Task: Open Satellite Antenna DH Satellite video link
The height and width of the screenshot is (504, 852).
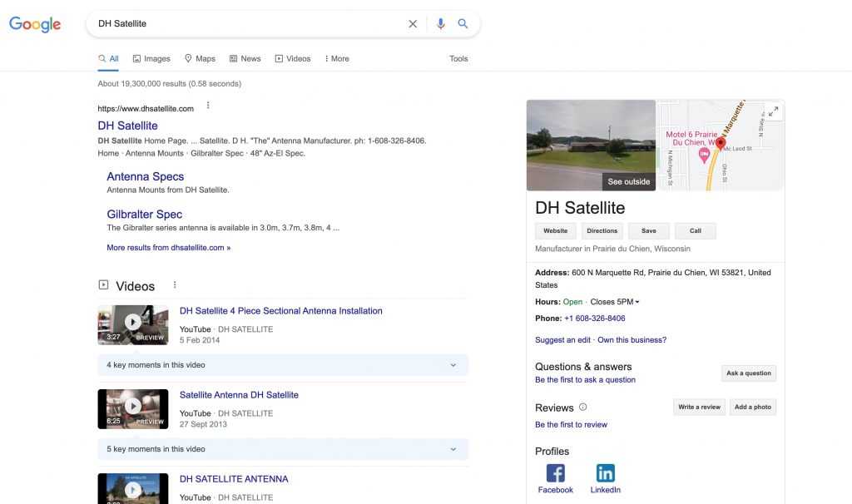Action: pyautogui.click(x=239, y=395)
